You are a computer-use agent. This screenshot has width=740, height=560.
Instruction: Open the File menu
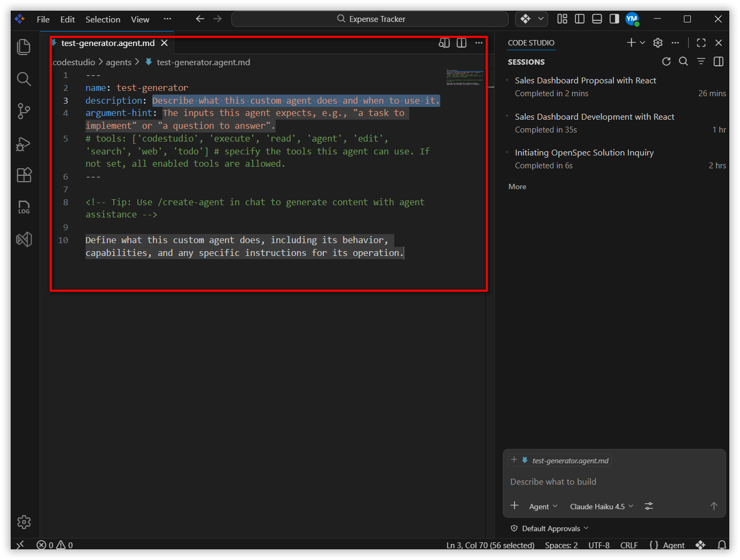[43, 19]
